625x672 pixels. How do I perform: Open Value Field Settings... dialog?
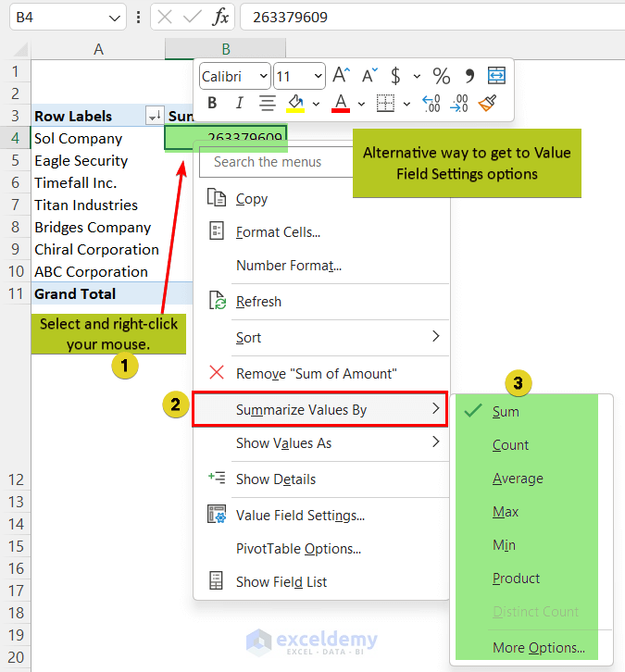[x=321, y=516]
